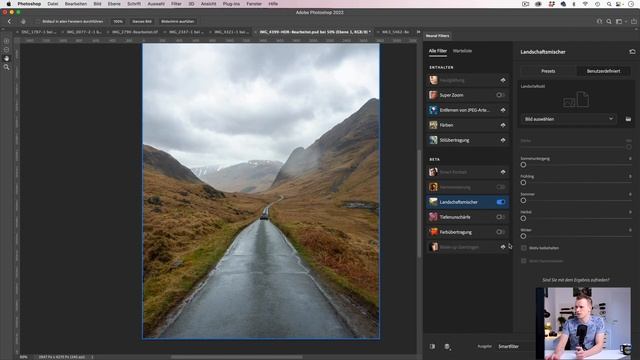Switch to the Warteliste tab

pos(462,51)
